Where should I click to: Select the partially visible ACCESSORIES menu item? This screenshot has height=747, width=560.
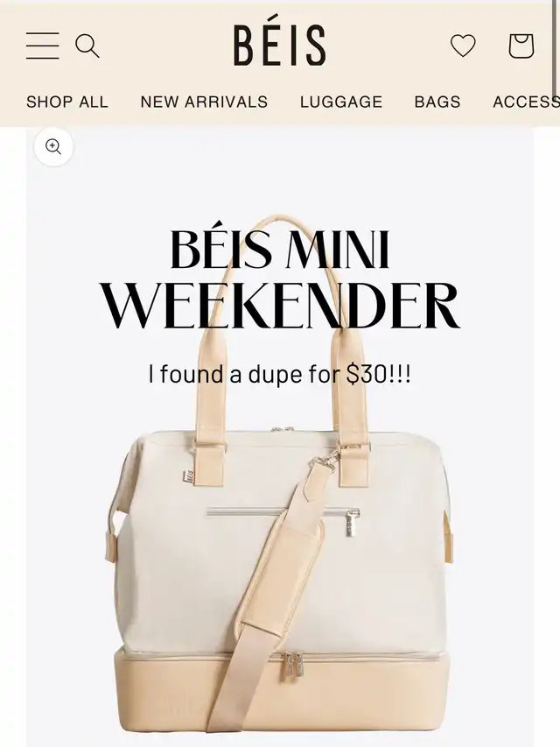(x=526, y=102)
